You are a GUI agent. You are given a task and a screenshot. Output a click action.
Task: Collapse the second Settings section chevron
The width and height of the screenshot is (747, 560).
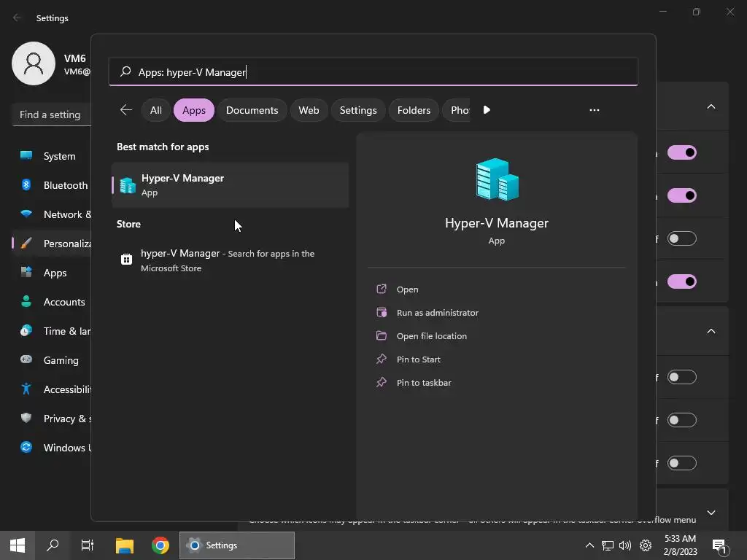711,331
